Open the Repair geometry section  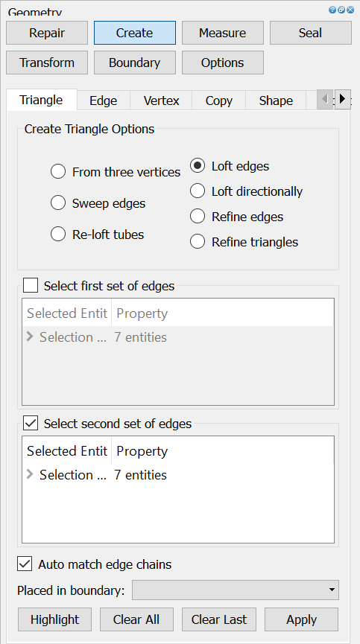pos(47,33)
